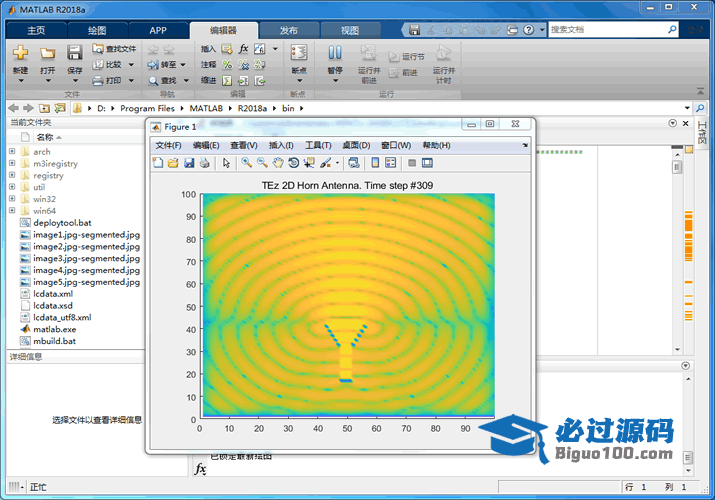Click R2018a in the folder path
The height and width of the screenshot is (500, 715).
[x=252, y=108]
